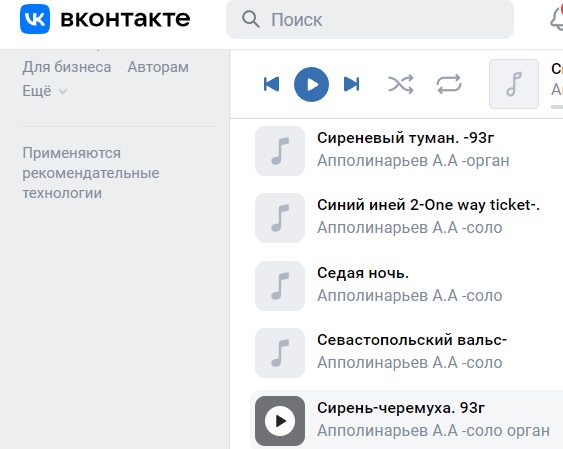
Task: Click the current track cover art
Action: [x=514, y=84]
